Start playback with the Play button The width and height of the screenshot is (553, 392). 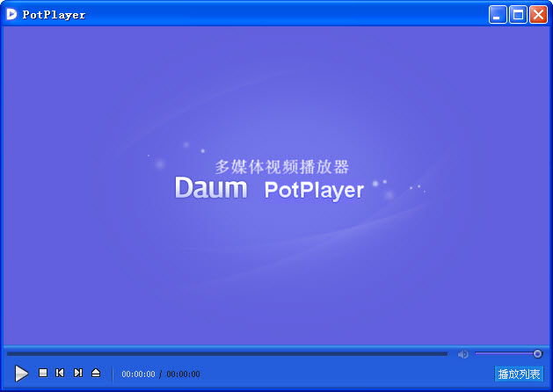click(21, 374)
